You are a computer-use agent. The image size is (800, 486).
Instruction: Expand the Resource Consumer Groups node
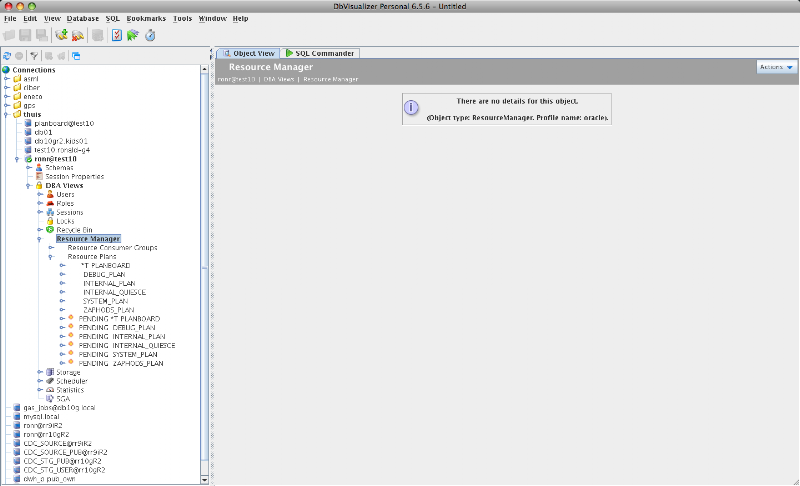pos(51,248)
